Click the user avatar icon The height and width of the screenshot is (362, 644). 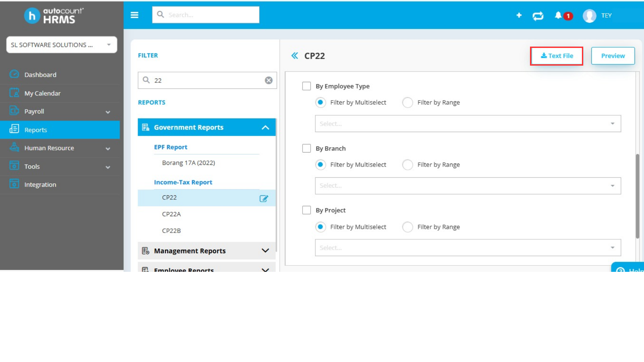click(589, 16)
